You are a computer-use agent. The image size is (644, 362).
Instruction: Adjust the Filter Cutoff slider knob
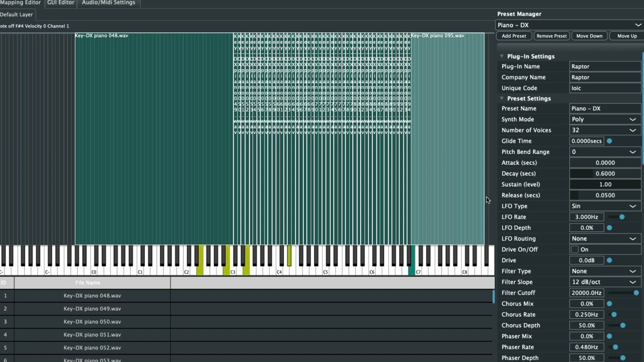636,293
